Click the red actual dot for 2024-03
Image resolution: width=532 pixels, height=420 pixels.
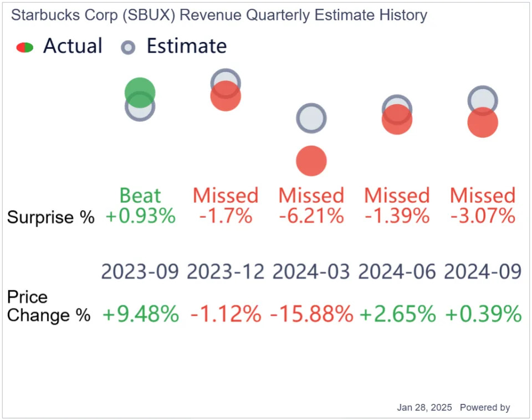311,161
